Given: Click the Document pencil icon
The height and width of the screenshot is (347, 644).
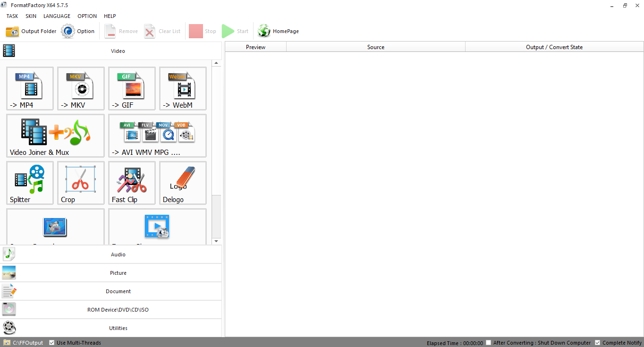Looking at the screenshot, I should [x=9, y=291].
